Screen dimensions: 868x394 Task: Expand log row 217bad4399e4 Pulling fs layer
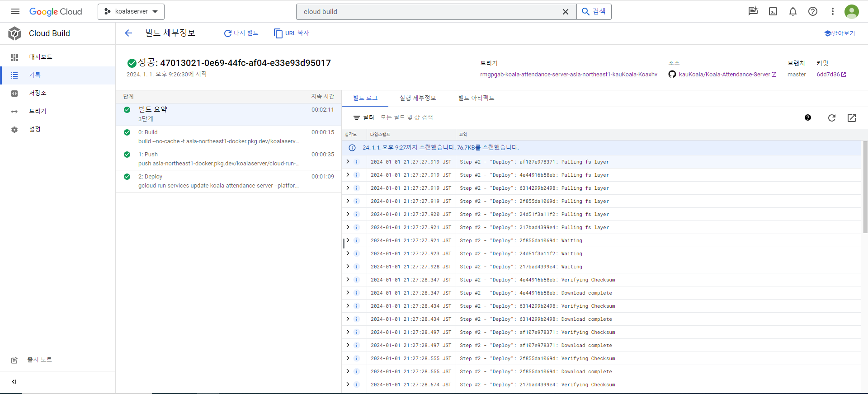click(348, 227)
